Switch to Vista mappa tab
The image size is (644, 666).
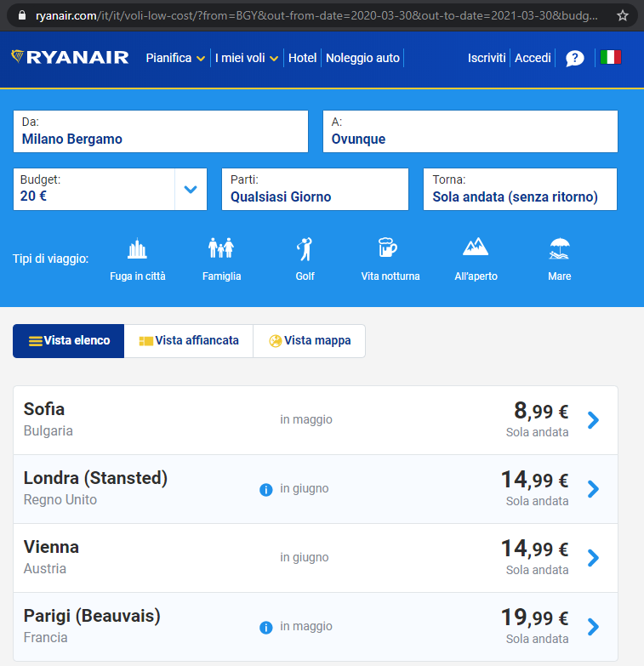tap(310, 341)
